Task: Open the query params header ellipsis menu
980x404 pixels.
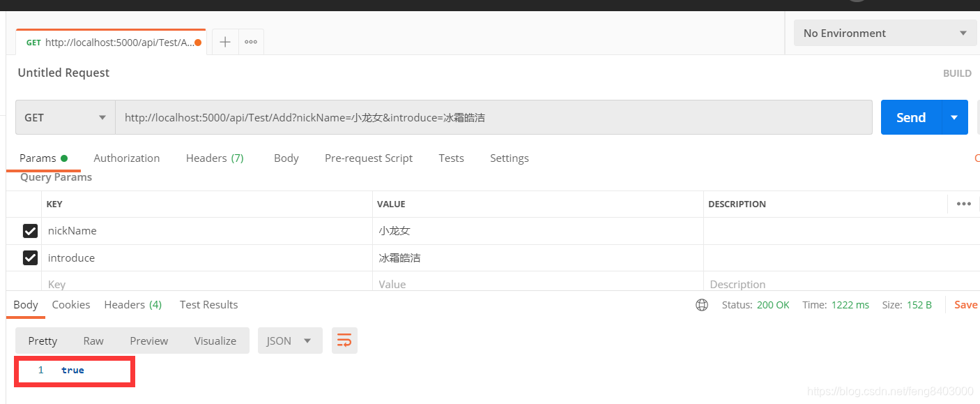Action: pyautogui.click(x=963, y=204)
